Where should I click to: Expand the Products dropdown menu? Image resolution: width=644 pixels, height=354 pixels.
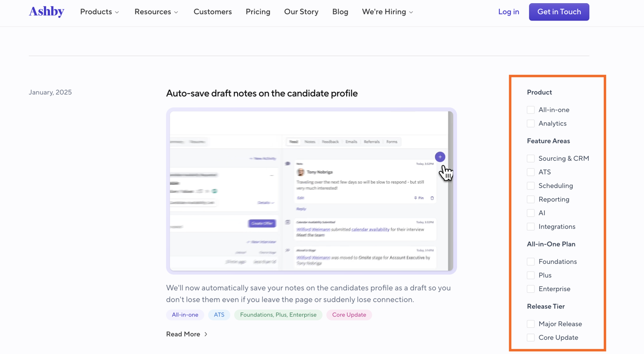tap(99, 12)
